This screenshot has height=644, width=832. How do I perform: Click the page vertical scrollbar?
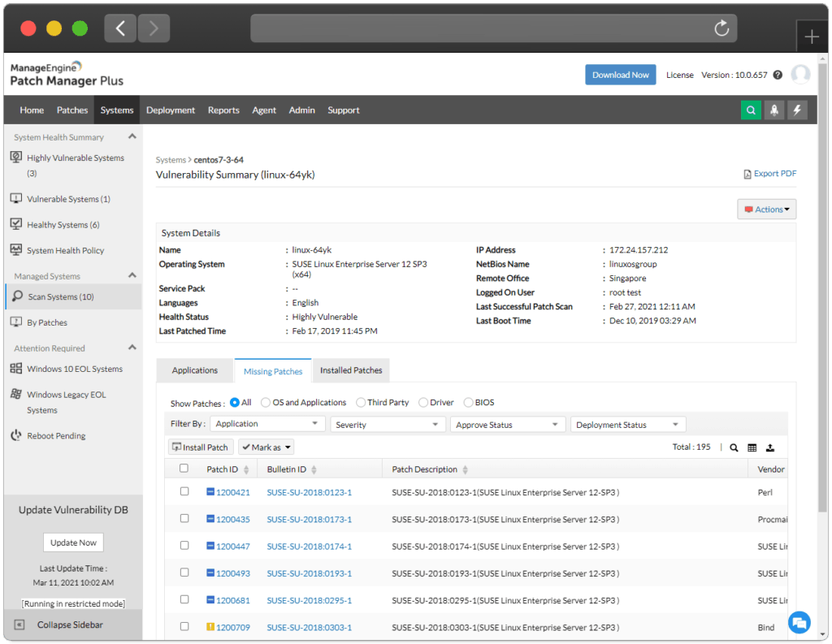pos(822,287)
